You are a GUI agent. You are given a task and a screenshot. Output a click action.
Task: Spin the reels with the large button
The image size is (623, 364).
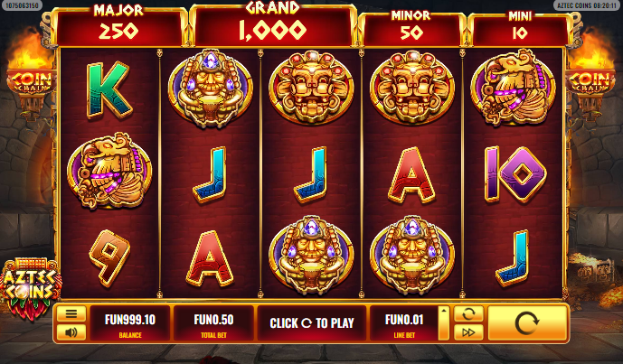[x=527, y=322]
